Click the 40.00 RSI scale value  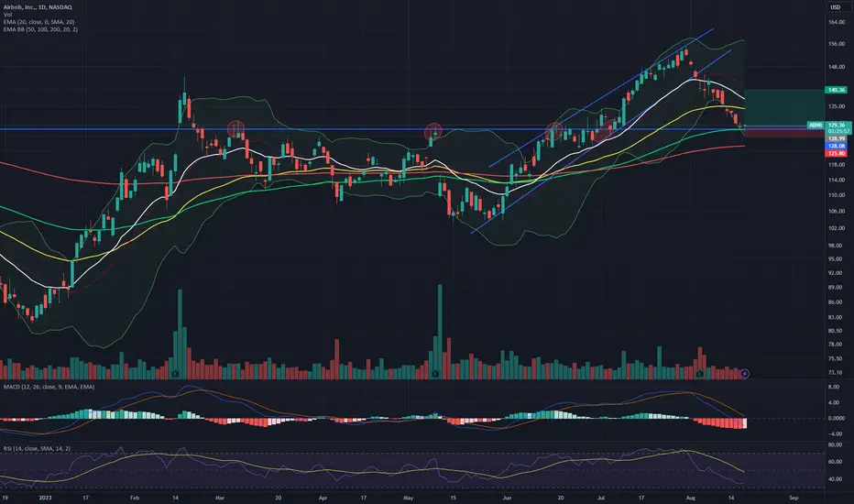coord(836,479)
